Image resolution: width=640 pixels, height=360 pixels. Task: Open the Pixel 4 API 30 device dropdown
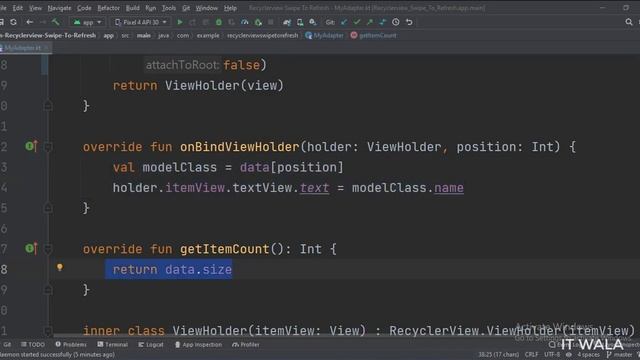(141, 22)
